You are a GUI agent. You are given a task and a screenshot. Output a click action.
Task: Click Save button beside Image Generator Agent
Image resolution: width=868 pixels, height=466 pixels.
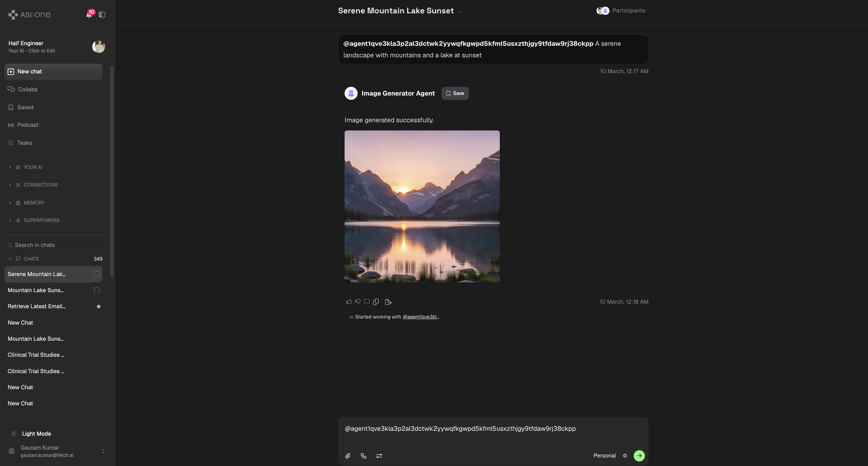point(455,93)
